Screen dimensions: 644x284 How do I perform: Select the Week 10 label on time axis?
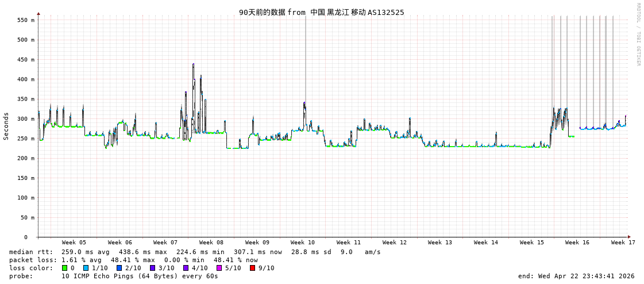point(303,243)
